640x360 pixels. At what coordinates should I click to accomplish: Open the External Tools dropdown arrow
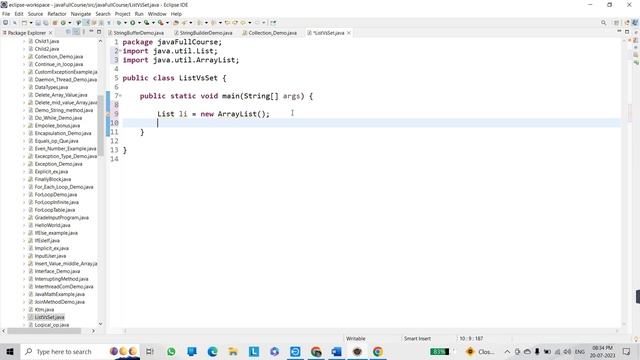coord(167,22)
